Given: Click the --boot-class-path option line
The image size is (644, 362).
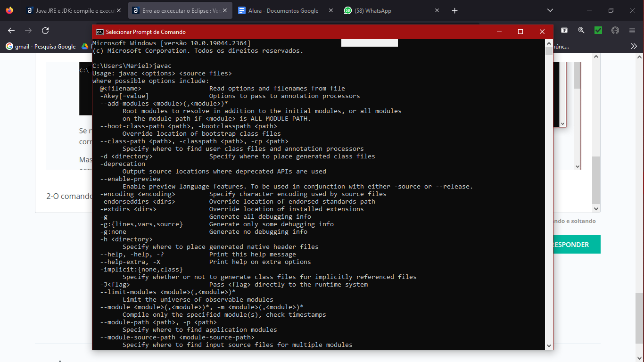Looking at the screenshot, I should pyautogui.click(x=189, y=126).
